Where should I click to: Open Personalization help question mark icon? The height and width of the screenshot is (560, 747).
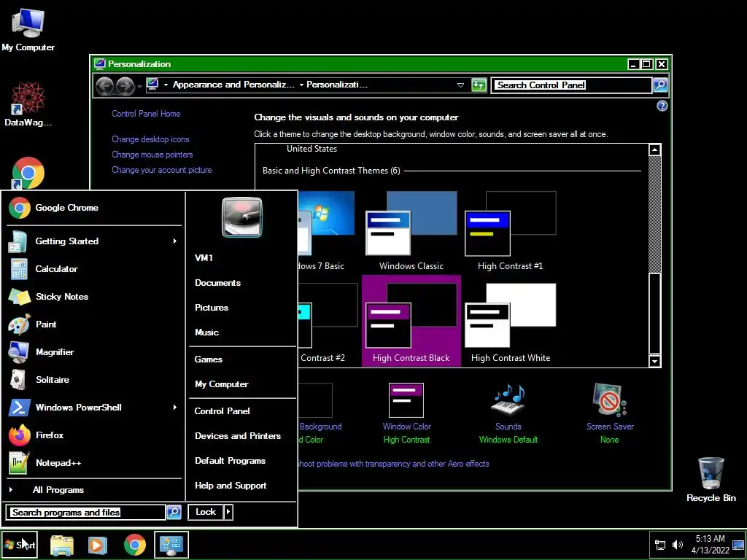(662, 106)
